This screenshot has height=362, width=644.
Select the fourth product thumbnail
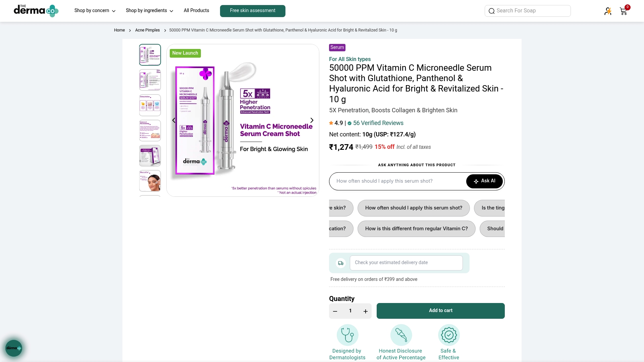[150, 130]
